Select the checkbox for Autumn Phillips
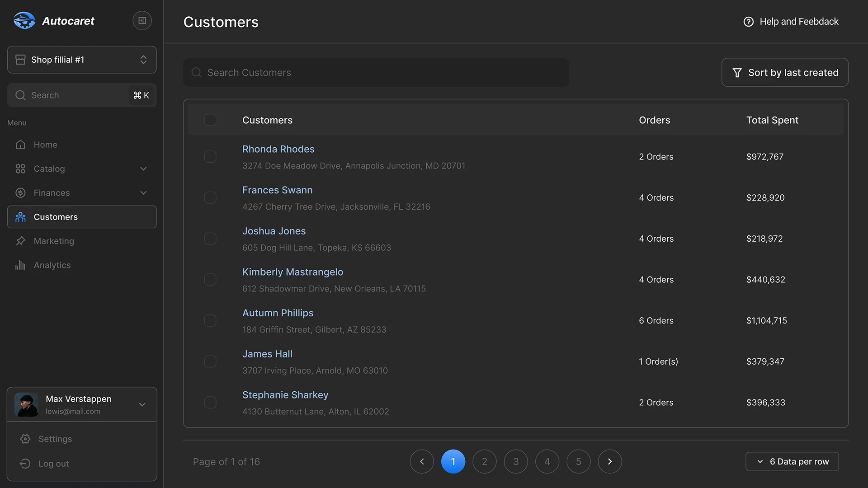The height and width of the screenshot is (488, 868). (x=210, y=320)
